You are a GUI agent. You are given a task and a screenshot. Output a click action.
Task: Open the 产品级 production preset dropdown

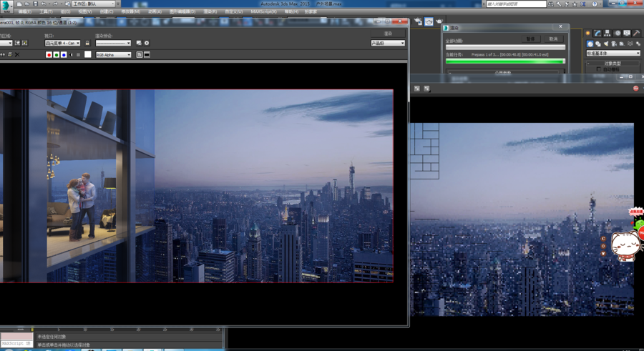pyautogui.click(x=388, y=43)
